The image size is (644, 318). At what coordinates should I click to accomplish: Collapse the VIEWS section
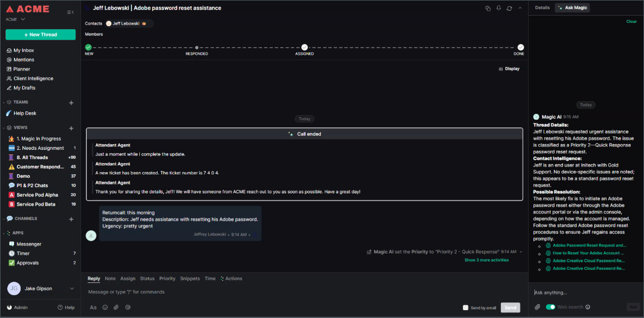coord(4,128)
